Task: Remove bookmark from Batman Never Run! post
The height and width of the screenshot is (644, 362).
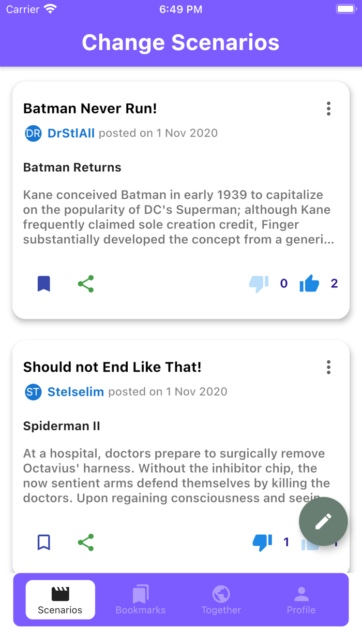Action: pos(44,284)
